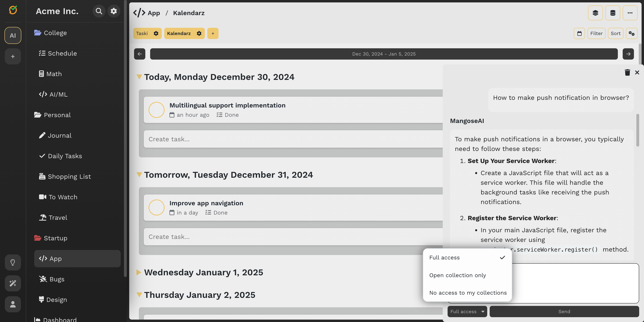Open settings gear on Taski tab

coord(156,33)
